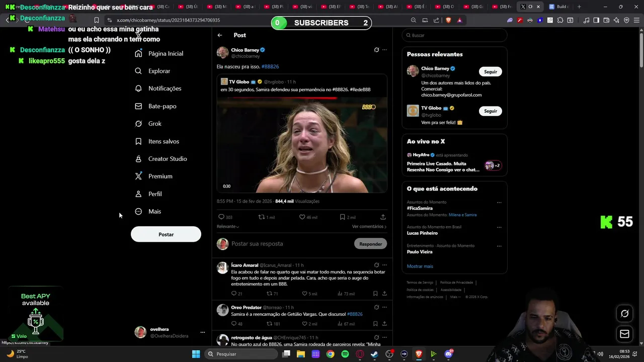Open Spotify from the taskbar
Screen dimensions: 644x362
[x=345, y=354]
